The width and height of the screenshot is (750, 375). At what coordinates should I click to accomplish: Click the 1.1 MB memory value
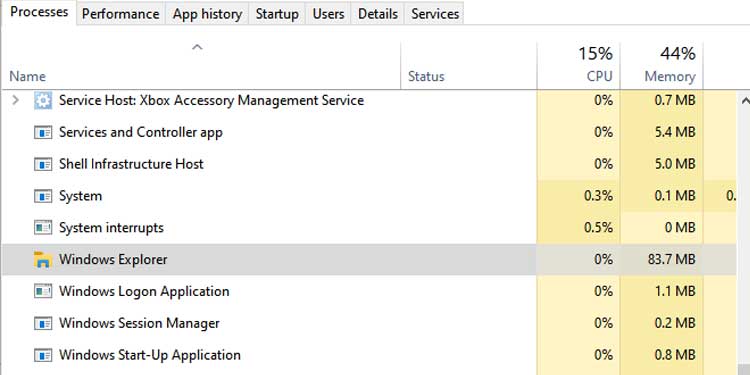(674, 291)
